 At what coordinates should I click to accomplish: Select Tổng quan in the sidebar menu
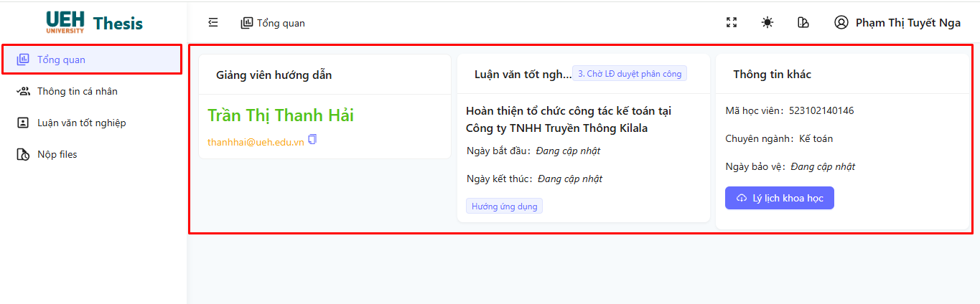coord(61,60)
